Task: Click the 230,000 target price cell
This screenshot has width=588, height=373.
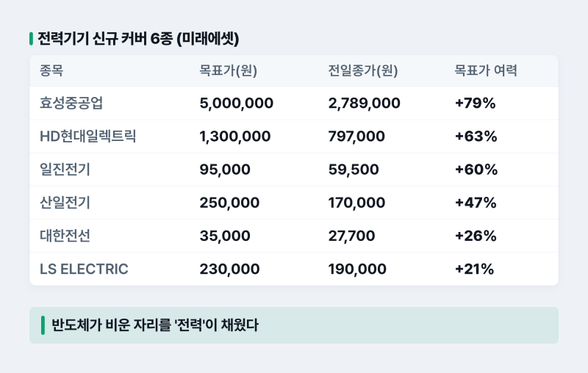Action: [229, 269]
